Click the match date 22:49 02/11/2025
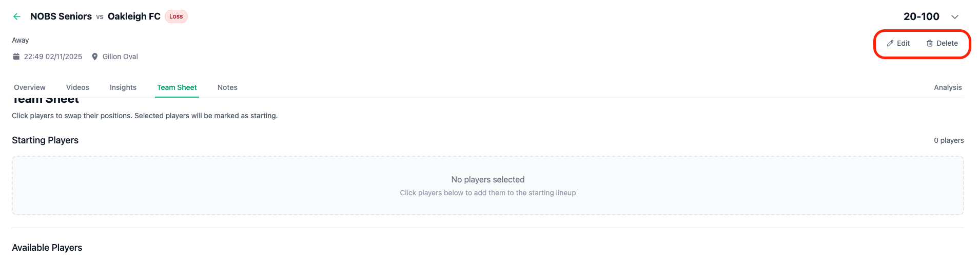The width and height of the screenshot is (980, 259). pos(53,57)
